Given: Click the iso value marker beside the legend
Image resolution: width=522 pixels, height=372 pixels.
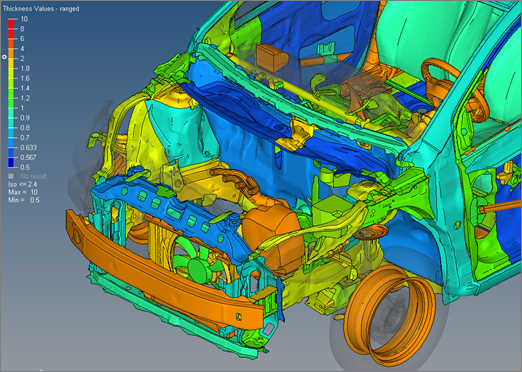Looking at the screenshot, I should pyautogui.click(x=4, y=57).
